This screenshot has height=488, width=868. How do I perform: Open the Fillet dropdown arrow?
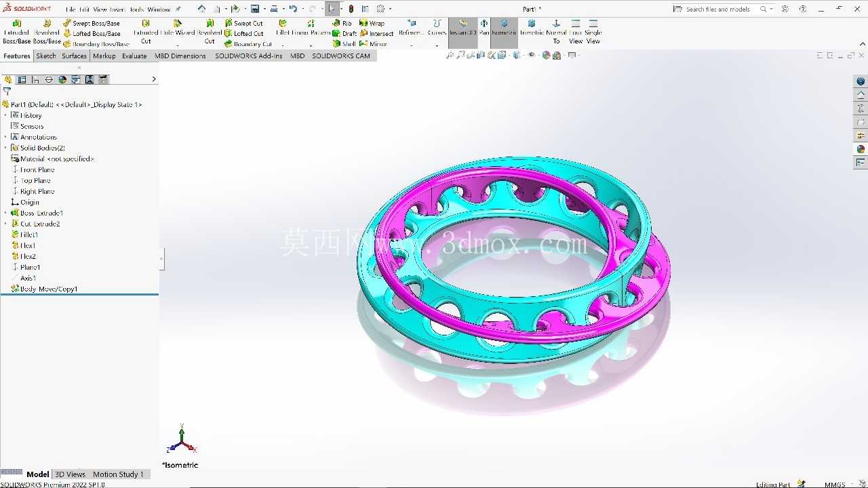click(283, 45)
